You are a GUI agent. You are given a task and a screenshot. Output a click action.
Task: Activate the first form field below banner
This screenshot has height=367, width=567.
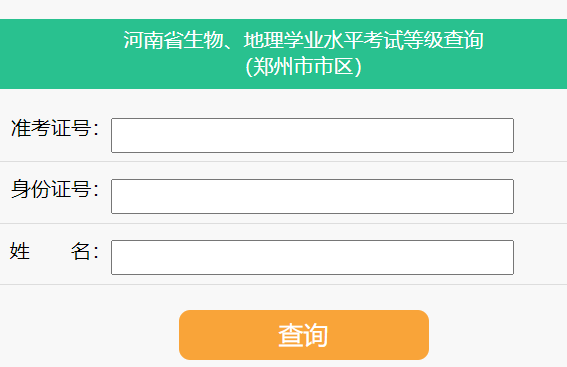coord(312,135)
